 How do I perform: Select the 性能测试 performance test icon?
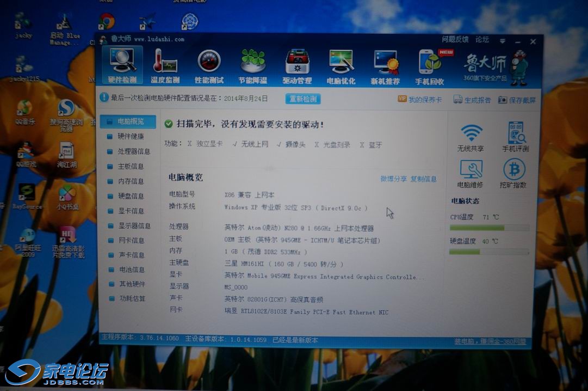click(209, 66)
